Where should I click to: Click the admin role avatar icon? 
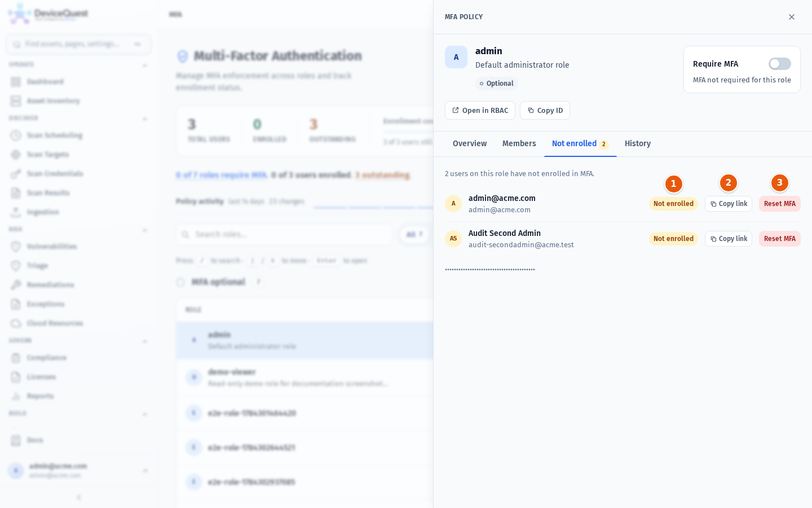[x=456, y=57]
